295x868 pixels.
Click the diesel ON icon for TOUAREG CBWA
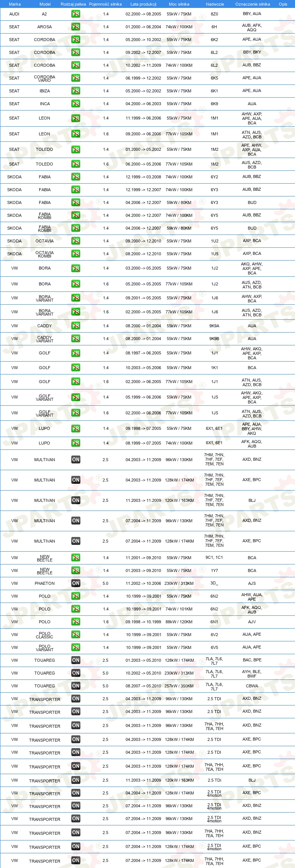(x=75, y=686)
